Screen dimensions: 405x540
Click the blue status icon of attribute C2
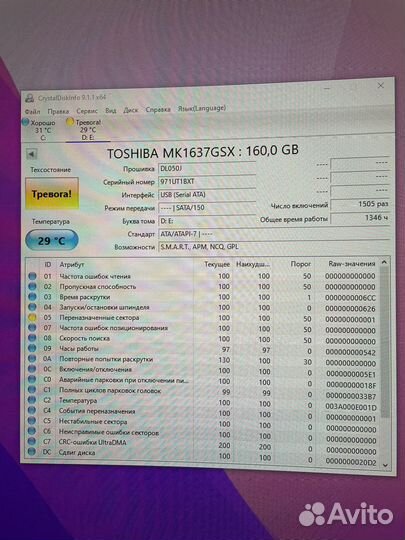pyautogui.click(x=32, y=400)
